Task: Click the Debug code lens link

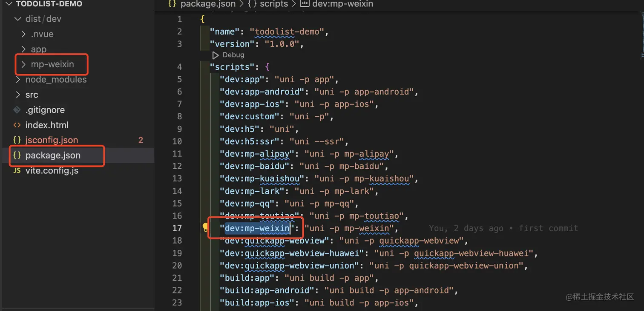Action: pos(233,55)
